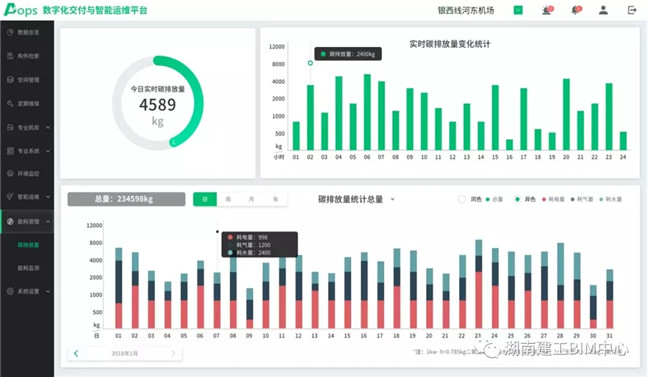Click the hour 02 data point marker

310,63
